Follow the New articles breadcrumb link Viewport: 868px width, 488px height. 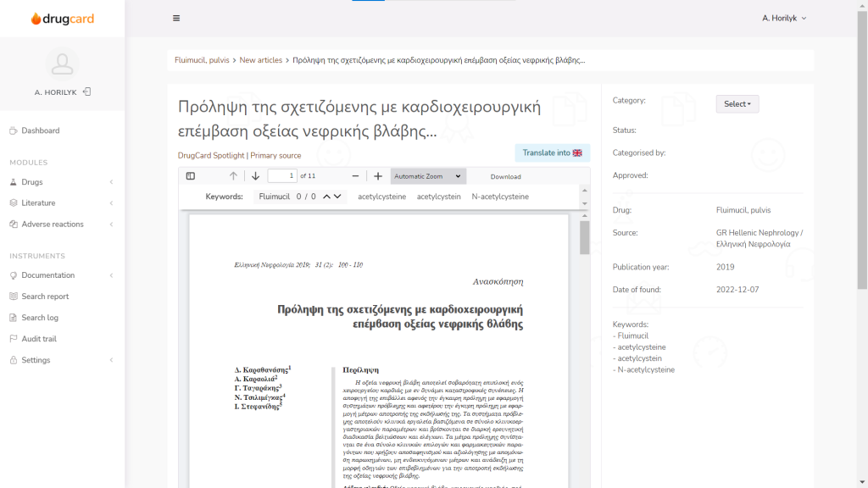point(261,60)
